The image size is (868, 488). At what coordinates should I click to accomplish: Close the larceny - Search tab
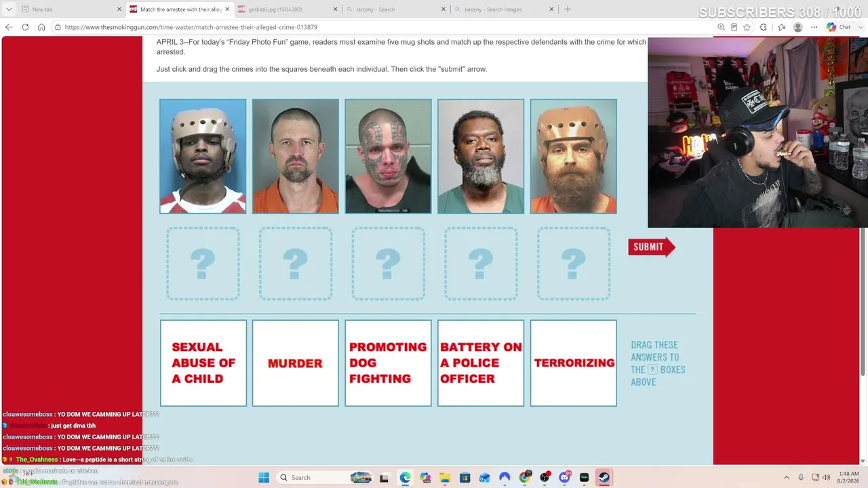click(443, 9)
